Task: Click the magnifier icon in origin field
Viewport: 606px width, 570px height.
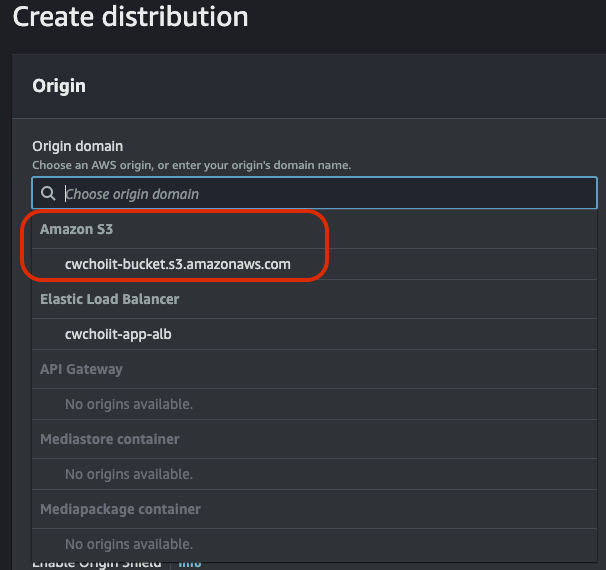Action: 48,193
